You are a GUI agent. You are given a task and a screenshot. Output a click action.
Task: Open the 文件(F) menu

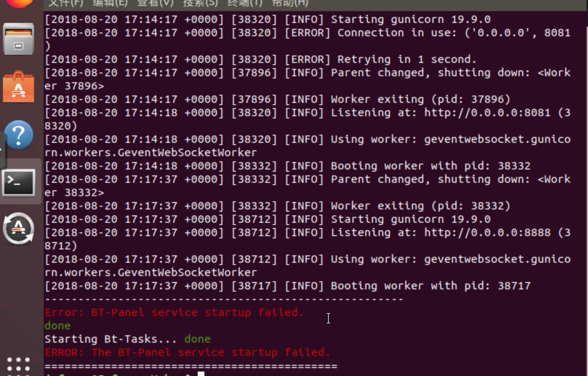(x=66, y=3)
